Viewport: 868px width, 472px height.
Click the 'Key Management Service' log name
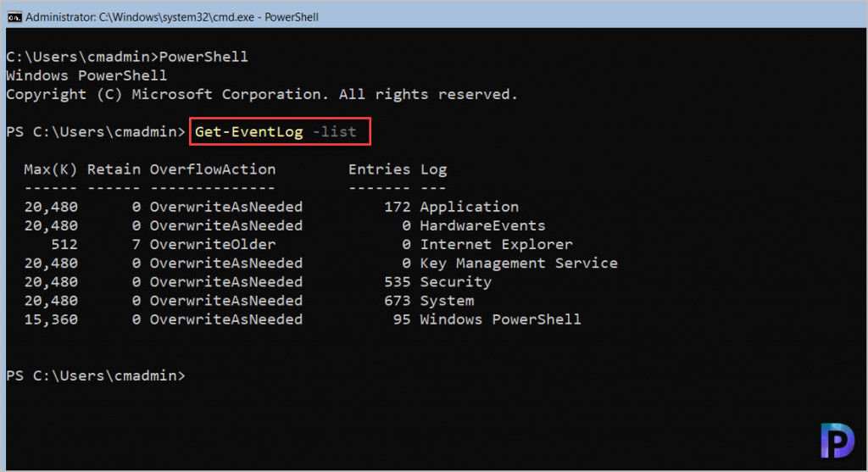(519, 264)
